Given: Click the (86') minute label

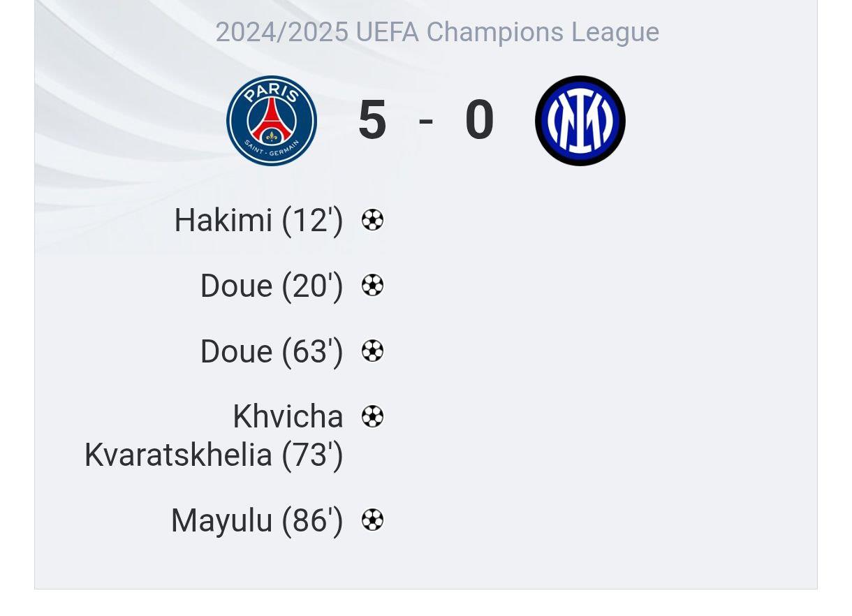Looking at the screenshot, I should (x=313, y=521).
